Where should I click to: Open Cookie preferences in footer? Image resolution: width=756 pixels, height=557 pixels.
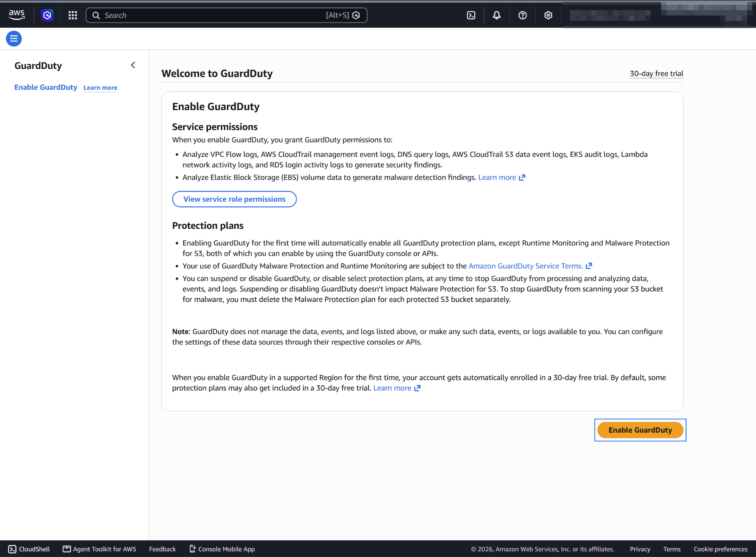click(721, 549)
